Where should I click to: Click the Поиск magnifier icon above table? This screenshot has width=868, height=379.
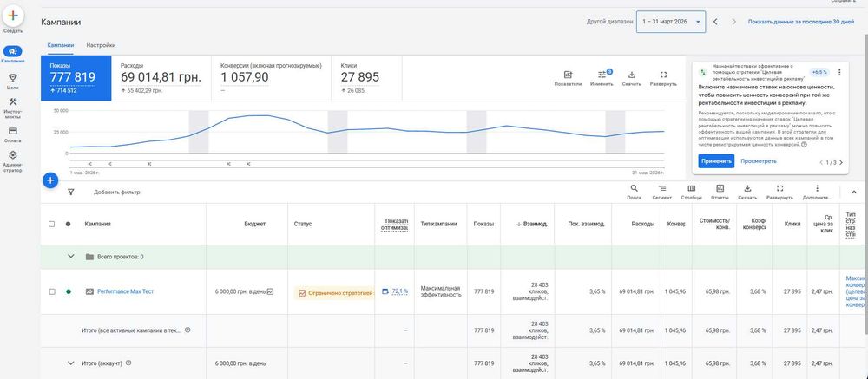[x=635, y=188]
